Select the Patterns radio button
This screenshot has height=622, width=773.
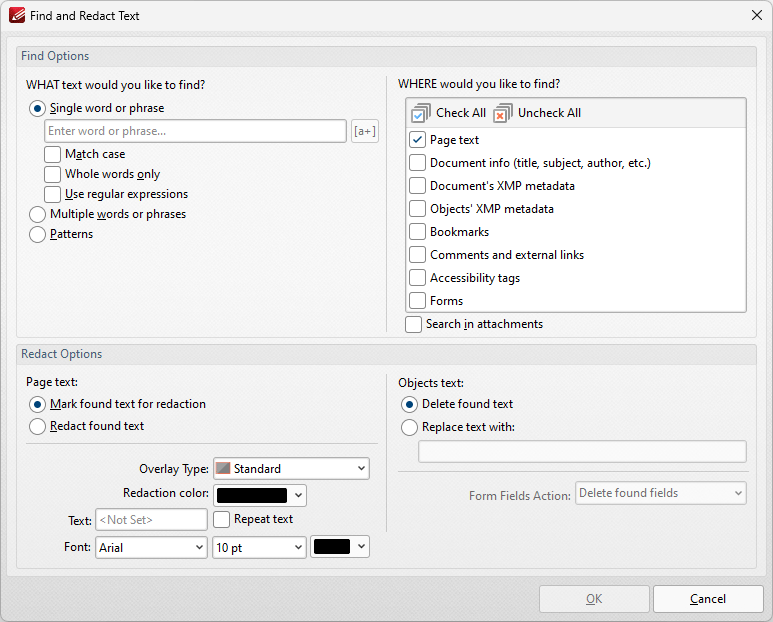37,234
